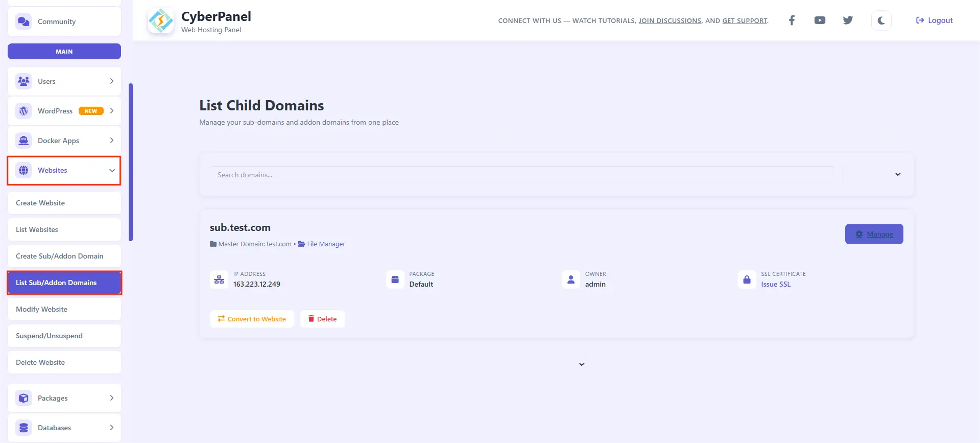
Task: Click the Default package value
Action: point(421,285)
